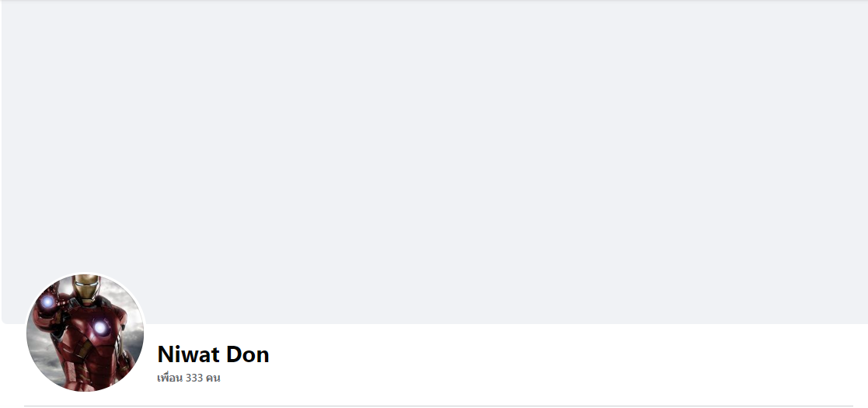The height and width of the screenshot is (408, 868).
Task: Click the glowing chest arc reactor in avatar
Action: [x=100, y=328]
